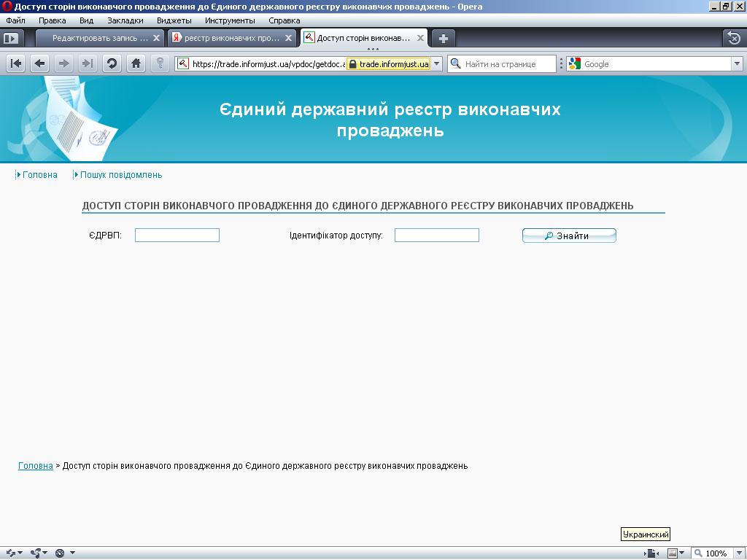747x560 pixels.
Task: Toggle fit to width status icon
Action: tap(651, 553)
